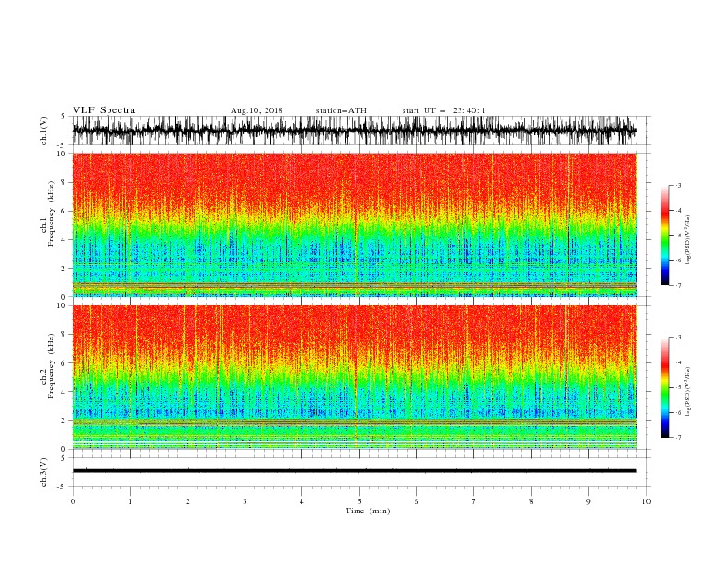Screen dimensions: 728x563
Task: Click the "start UT = 23:40:1" text
Action: click(444, 110)
